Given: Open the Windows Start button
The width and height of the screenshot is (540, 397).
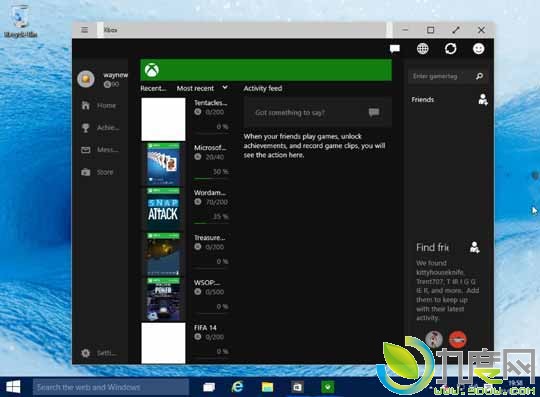Looking at the screenshot, I should (x=13, y=387).
